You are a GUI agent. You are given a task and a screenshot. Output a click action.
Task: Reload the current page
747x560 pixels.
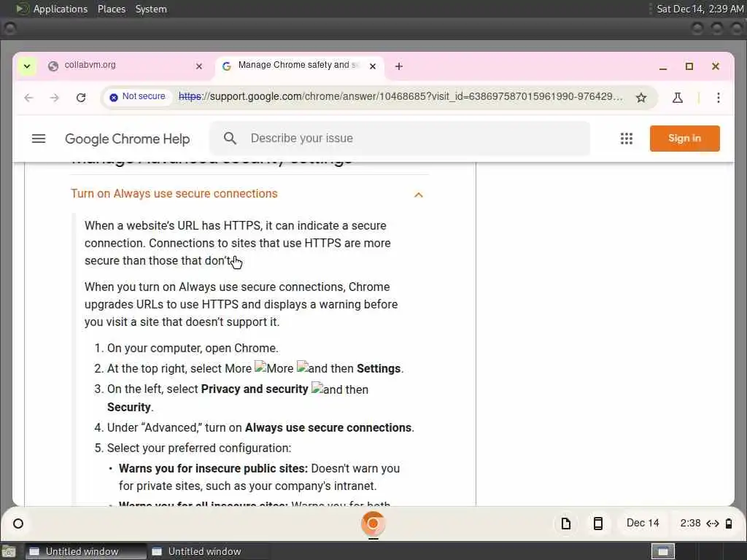81,98
